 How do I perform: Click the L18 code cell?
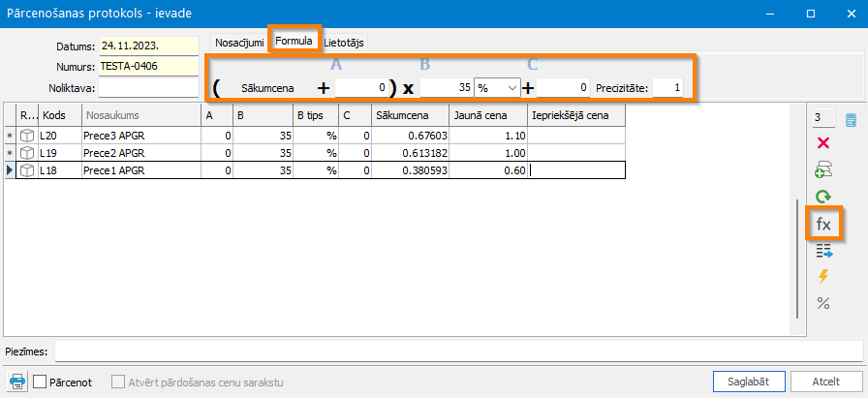coord(60,170)
